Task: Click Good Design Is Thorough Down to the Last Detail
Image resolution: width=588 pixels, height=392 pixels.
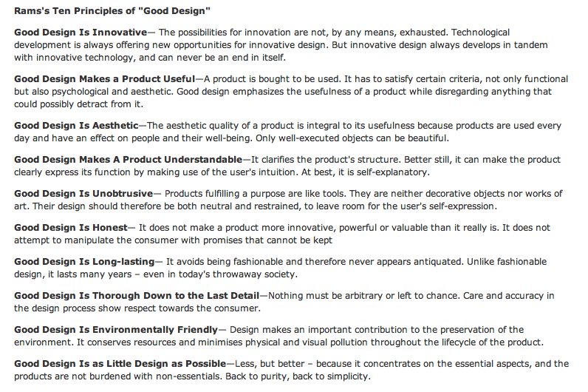Action: (x=137, y=296)
